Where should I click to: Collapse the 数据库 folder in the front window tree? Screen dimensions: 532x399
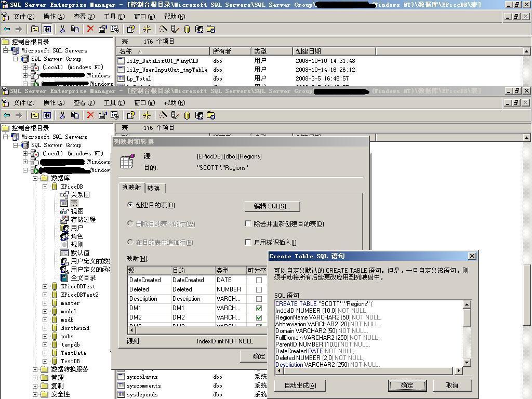[35, 178]
